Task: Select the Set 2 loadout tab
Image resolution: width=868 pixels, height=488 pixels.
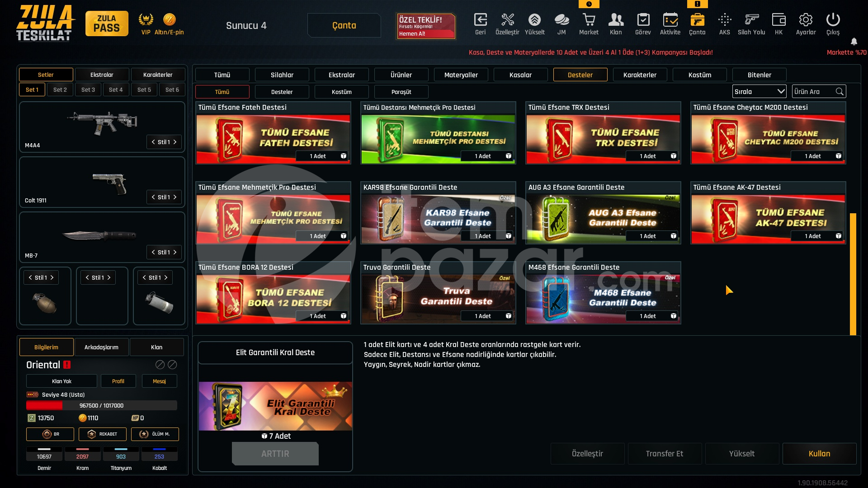Action: point(60,90)
